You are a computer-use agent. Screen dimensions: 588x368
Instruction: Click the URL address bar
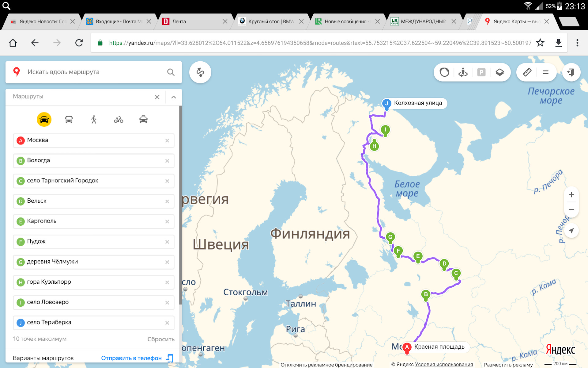coord(320,43)
